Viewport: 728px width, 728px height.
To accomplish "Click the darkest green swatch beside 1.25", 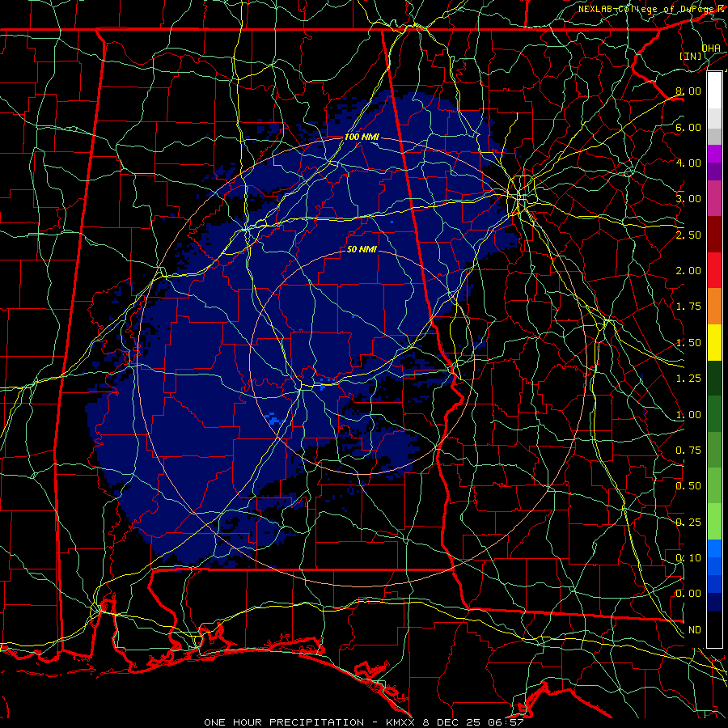I will pos(714,379).
